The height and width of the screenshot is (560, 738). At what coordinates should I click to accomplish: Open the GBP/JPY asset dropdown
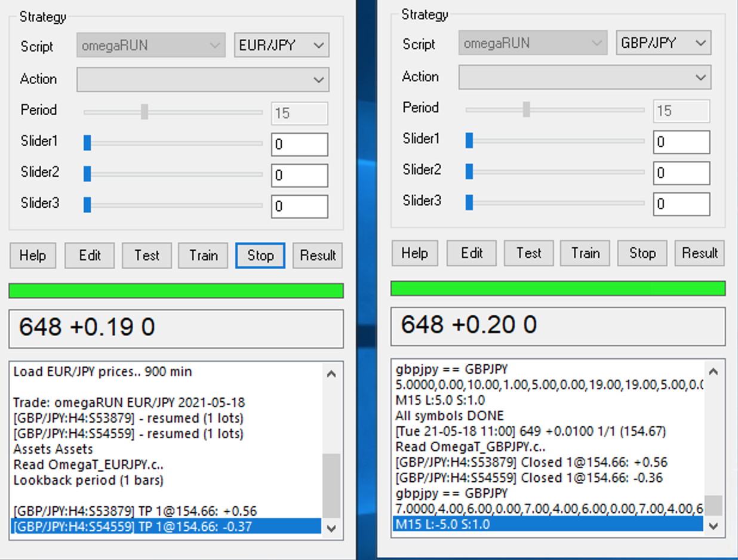click(x=663, y=43)
